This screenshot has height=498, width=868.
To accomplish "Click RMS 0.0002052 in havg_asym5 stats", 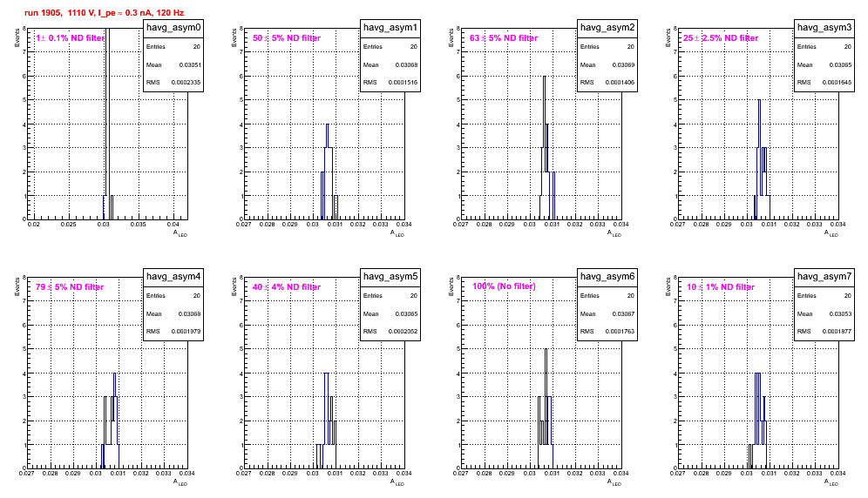I will pos(390,332).
